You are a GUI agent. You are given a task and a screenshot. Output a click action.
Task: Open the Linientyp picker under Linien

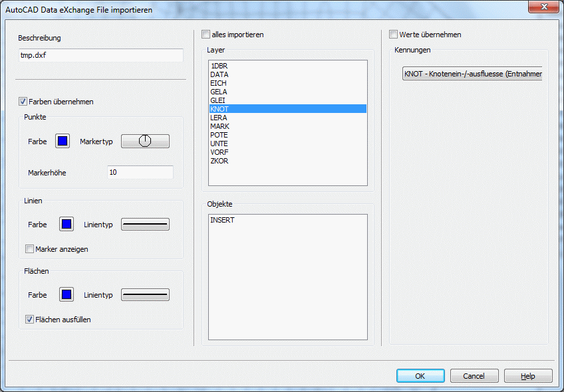(x=145, y=225)
